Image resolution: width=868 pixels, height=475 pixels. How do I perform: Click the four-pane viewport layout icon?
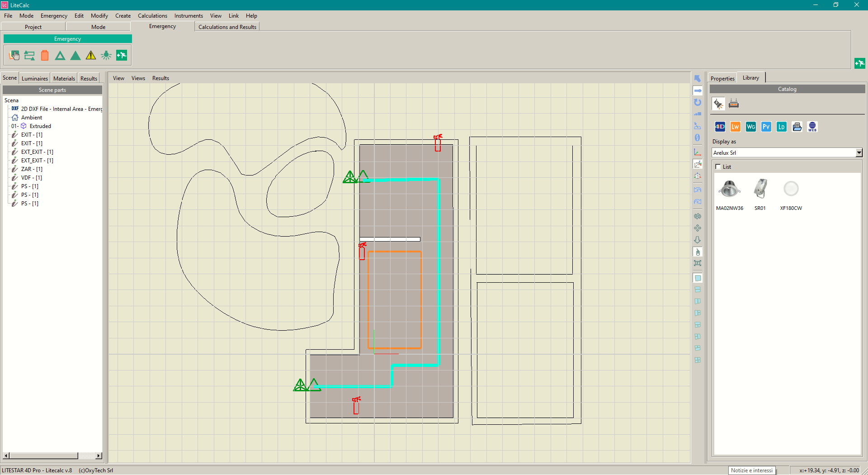(x=698, y=360)
